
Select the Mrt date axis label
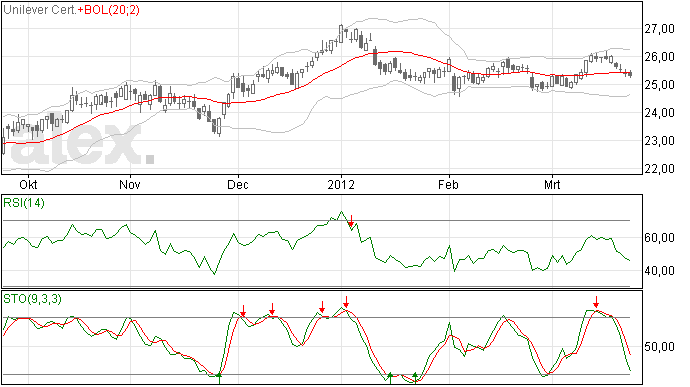point(552,184)
